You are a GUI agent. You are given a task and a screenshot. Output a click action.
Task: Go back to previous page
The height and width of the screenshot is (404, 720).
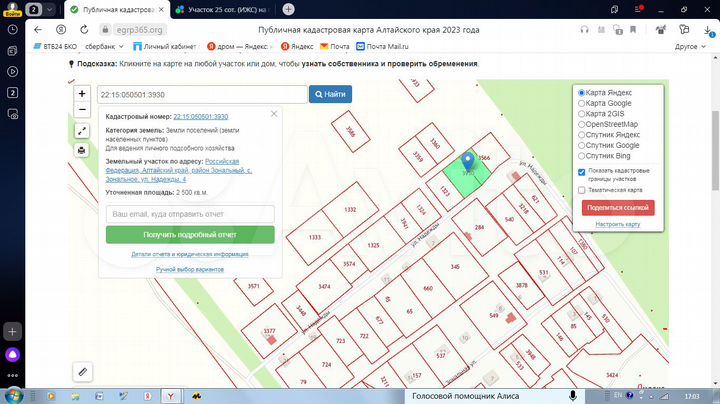point(38,30)
